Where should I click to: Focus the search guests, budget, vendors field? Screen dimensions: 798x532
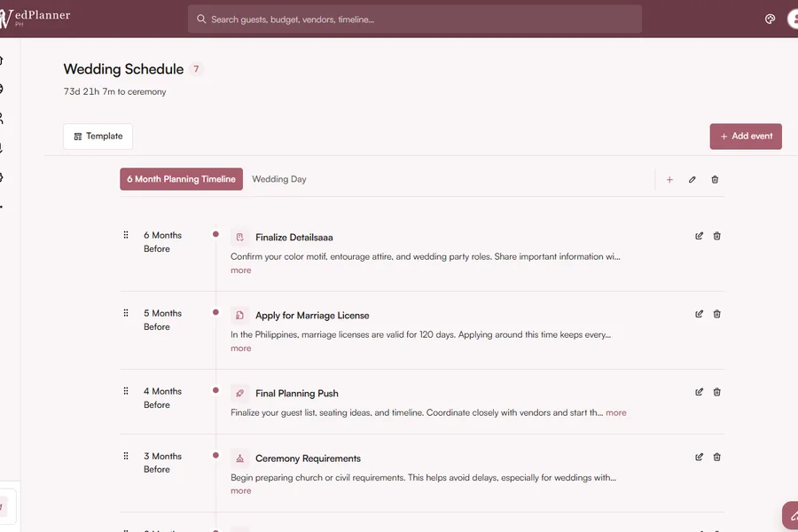[x=415, y=20]
